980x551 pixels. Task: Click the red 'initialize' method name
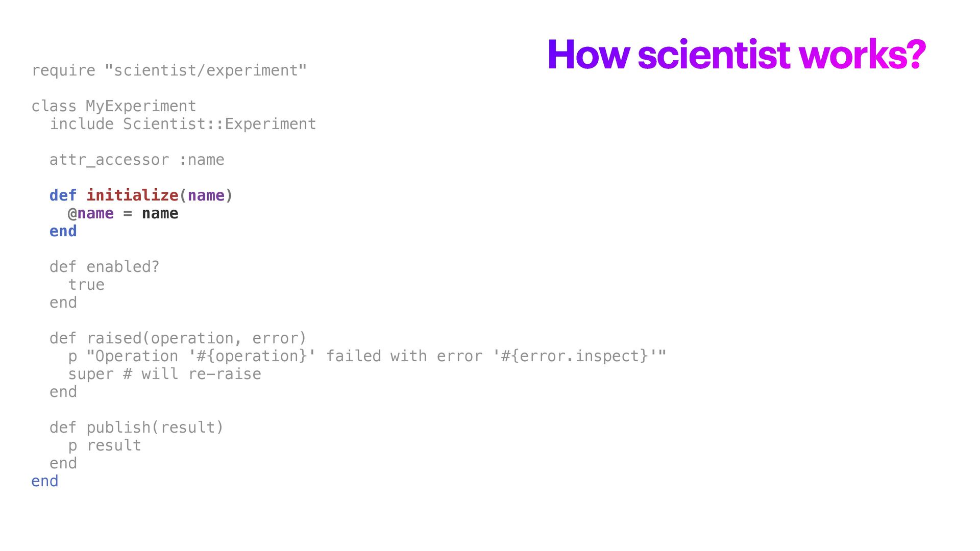132,195
